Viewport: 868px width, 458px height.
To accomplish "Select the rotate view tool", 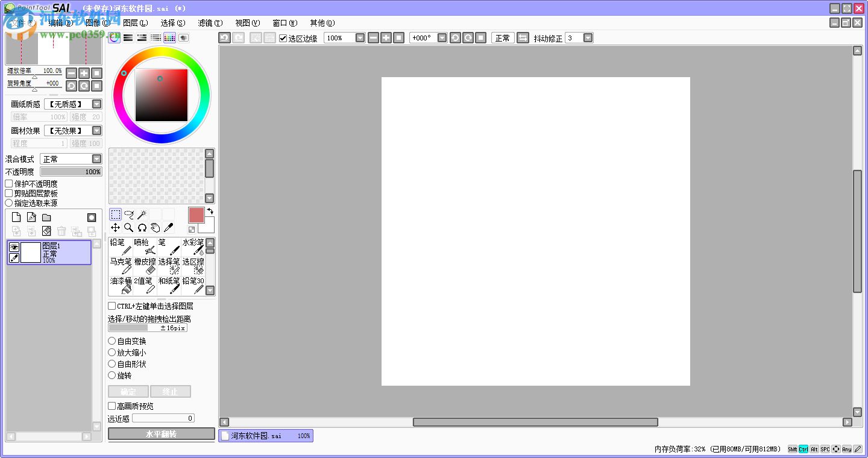I will 142,228.
